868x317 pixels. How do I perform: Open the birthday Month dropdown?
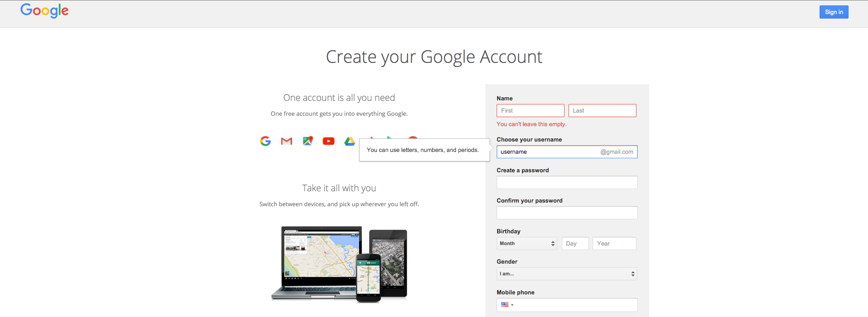pos(526,244)
